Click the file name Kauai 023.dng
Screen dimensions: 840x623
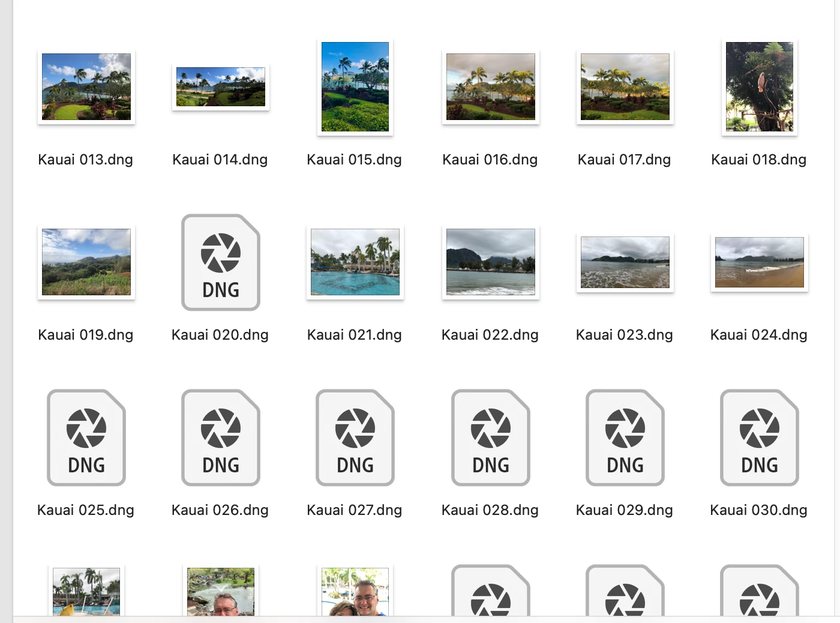click(x=625, y=335)
